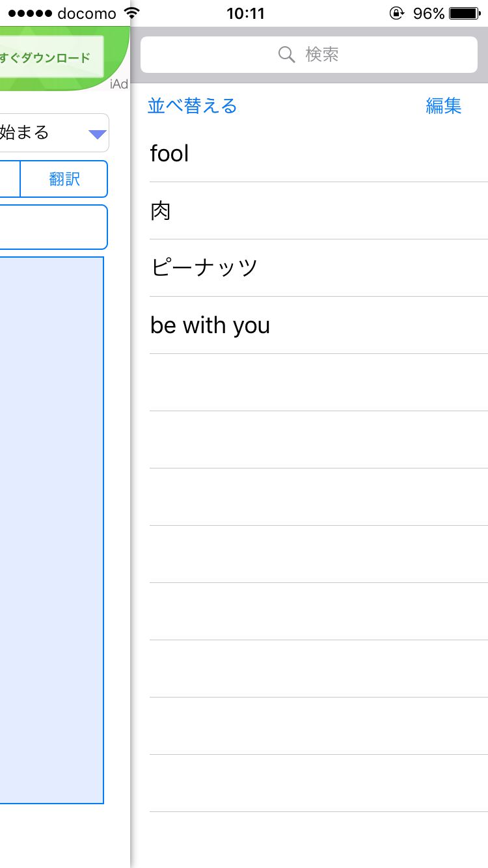Select the segment left of 翻訳

tap(9, 179)
